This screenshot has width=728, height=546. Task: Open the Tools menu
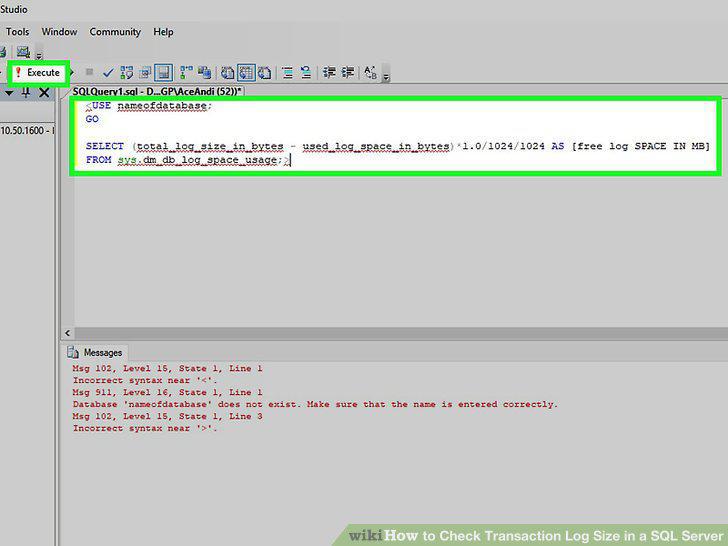18,32
